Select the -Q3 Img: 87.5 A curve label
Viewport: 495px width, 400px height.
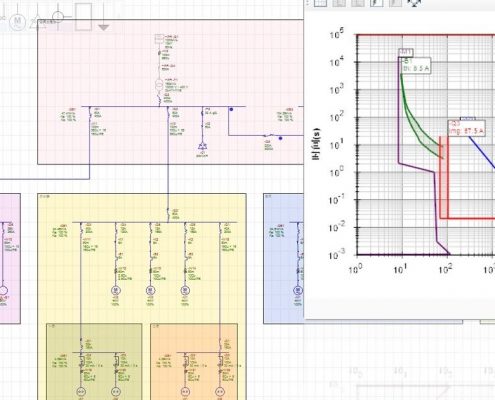tap(466, 128)
